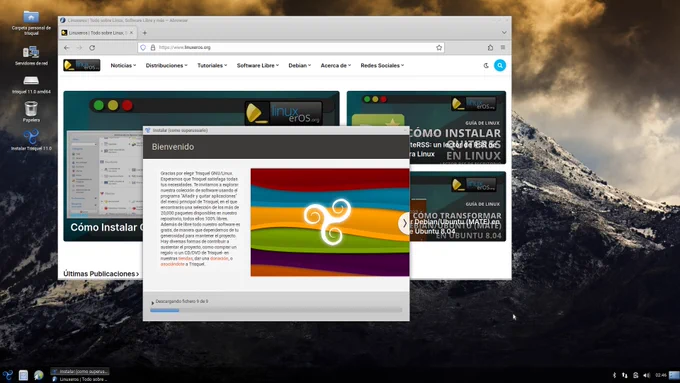Open the list all tabs chevron
The width and height of the screenshot is (680, 383).
[504, 33]
